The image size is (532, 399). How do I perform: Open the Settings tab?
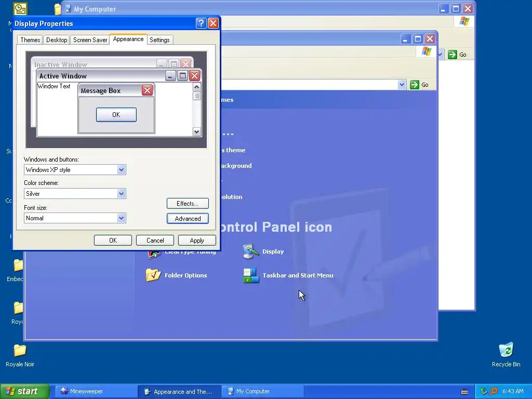tap(159, 39)
